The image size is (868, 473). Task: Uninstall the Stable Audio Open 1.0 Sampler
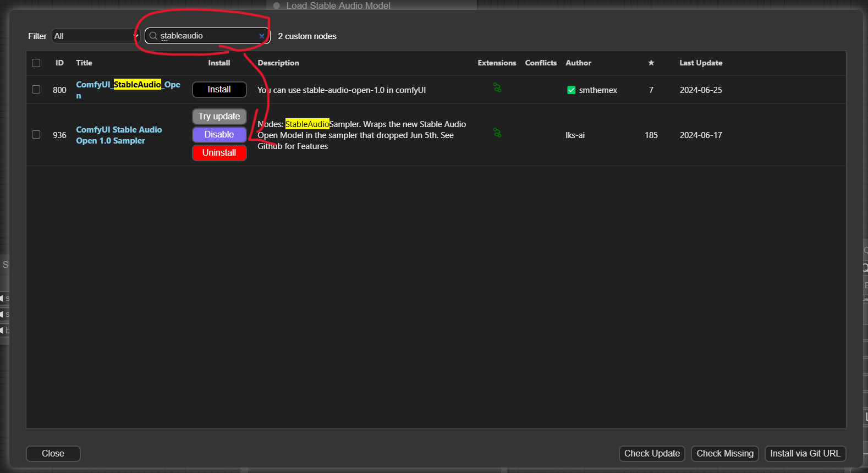tap(219, 153)
